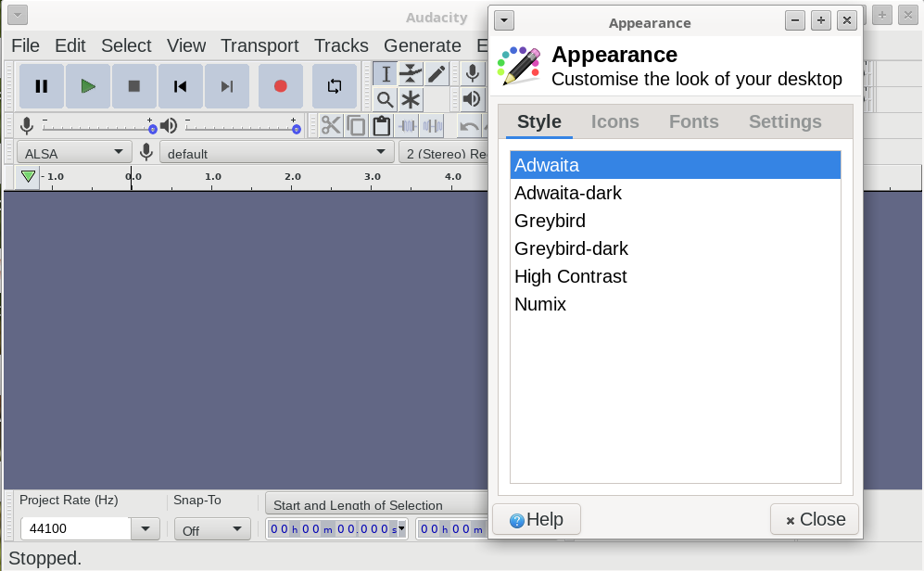Screen dimensions: 924x571
Task: Switch to the Fonts tab
Action: [x=693, y=121]
